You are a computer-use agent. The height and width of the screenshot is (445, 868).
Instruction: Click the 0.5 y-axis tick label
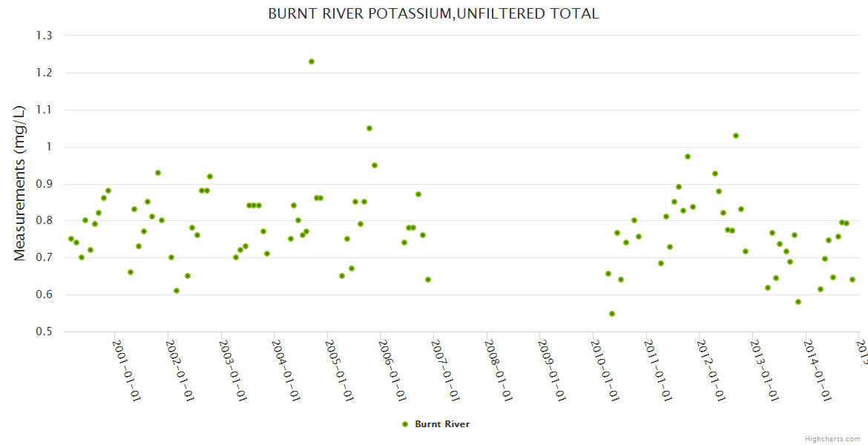44,332
